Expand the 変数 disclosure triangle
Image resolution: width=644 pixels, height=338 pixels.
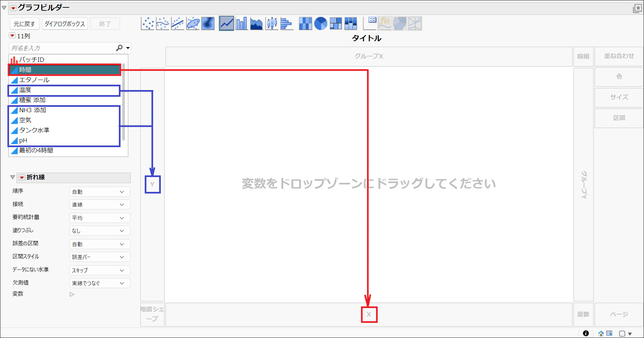tap(72, 294)
